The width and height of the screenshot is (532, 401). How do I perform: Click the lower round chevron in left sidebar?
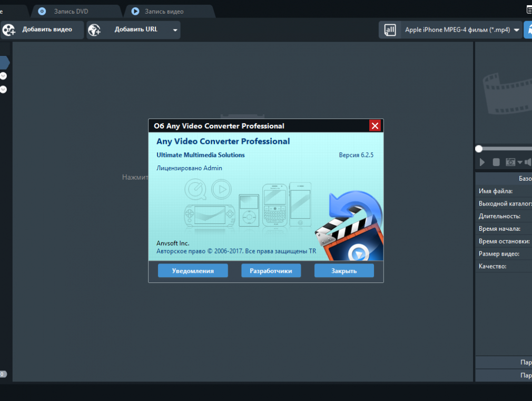(x=3, y=89)
